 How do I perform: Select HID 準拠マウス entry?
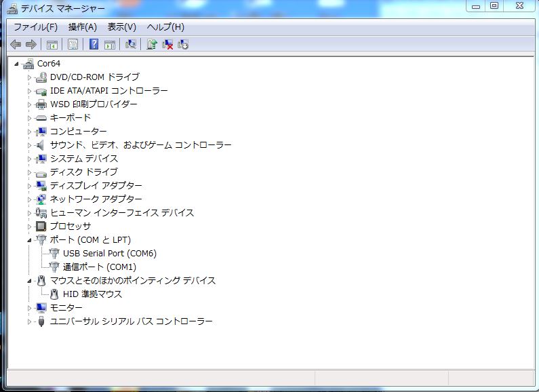coord(92,294)
